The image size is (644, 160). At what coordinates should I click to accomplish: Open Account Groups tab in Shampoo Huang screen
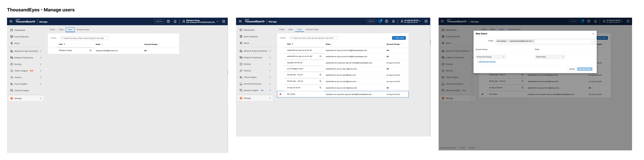[x=83, y=30]
